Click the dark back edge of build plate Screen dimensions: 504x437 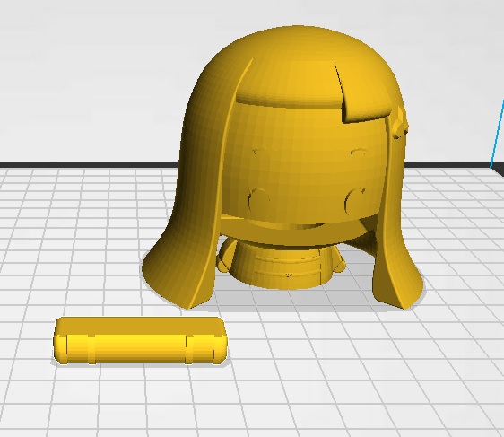pyautogui.click(x=87, y=164)
